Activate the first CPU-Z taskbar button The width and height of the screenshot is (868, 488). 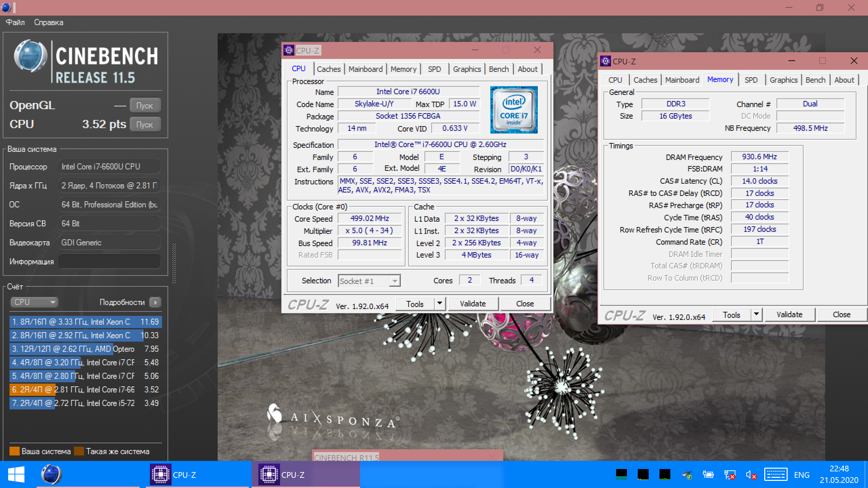[x=197, y=474]
